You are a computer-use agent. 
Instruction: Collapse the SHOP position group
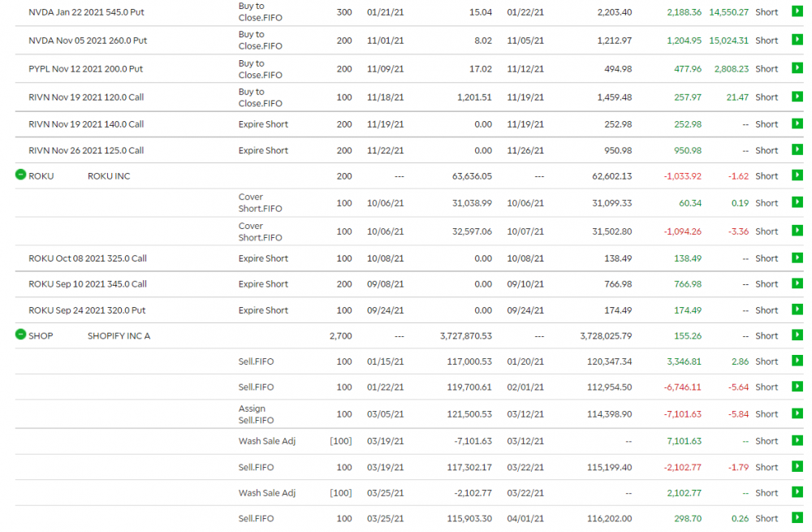pos(21,335)
